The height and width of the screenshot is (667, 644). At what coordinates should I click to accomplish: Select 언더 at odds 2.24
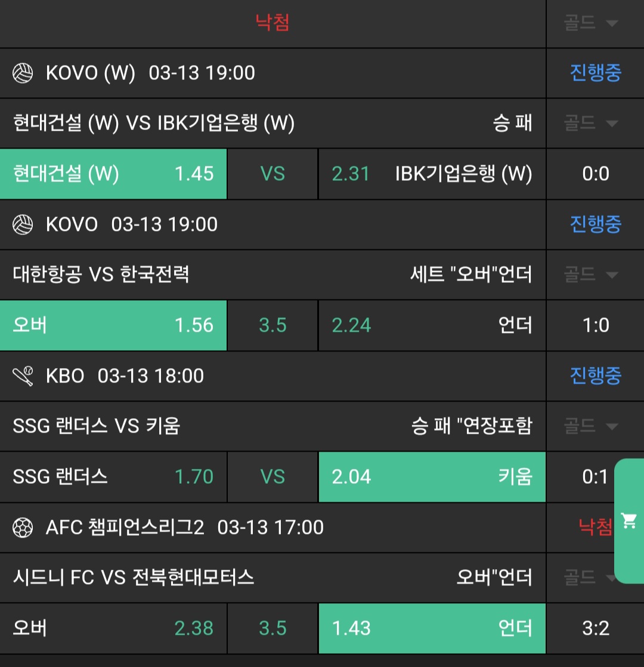(432, 326)
